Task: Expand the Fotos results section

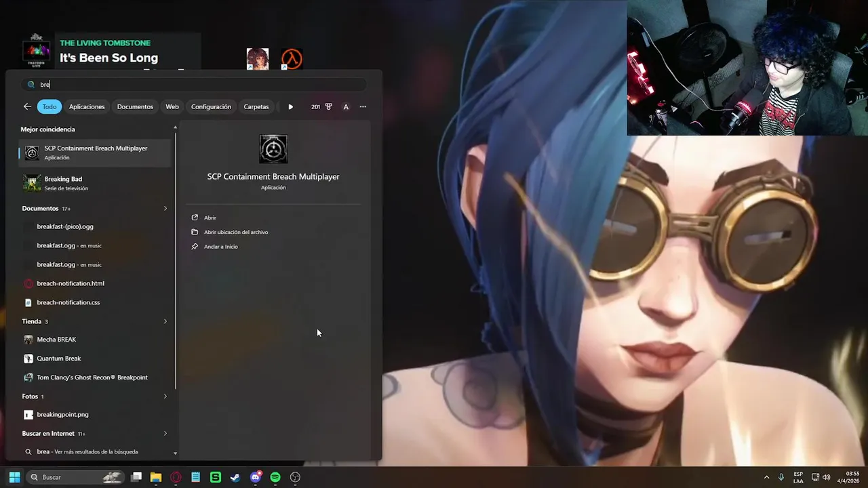Action: click(165, 396)
